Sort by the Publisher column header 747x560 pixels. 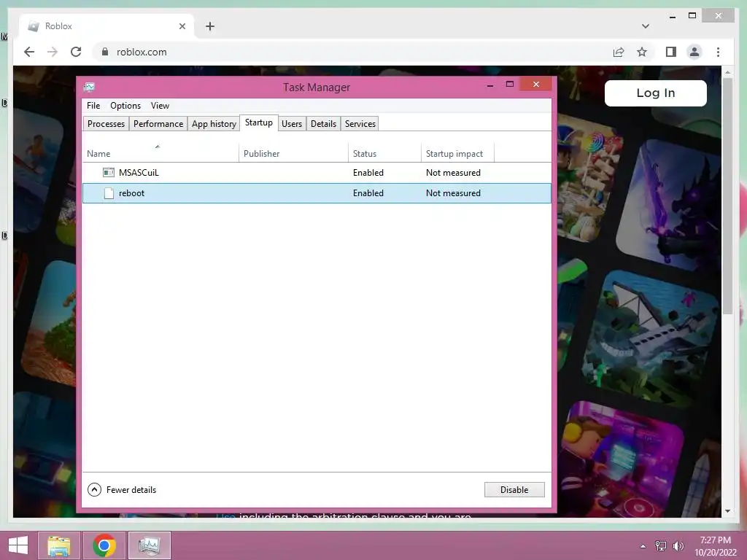(x=293, y=153)
